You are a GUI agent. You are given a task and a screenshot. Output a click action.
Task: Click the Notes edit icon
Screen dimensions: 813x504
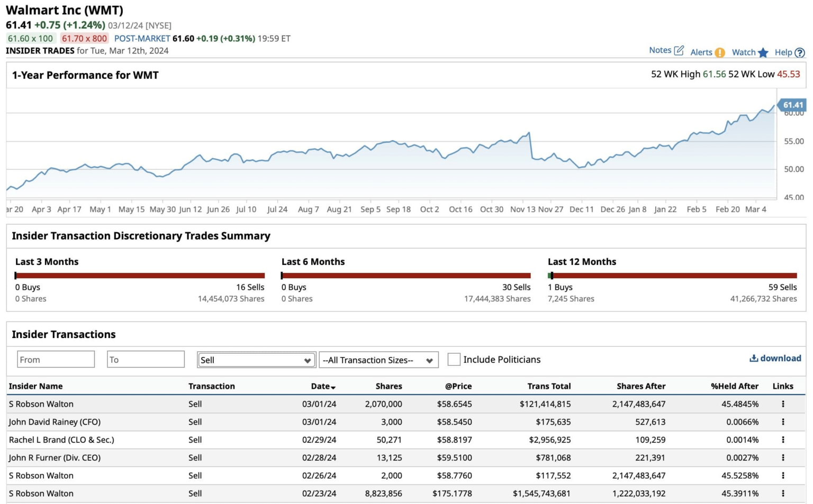pyautogui.click(x=677, y=50)
